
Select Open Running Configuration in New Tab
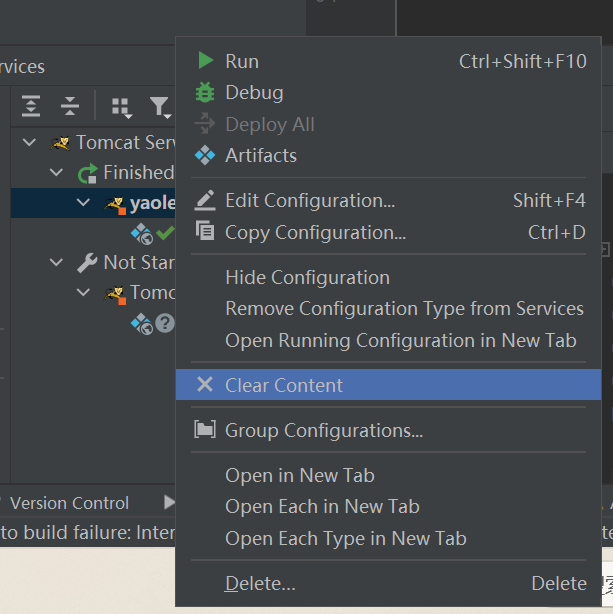tap(400, 340)
